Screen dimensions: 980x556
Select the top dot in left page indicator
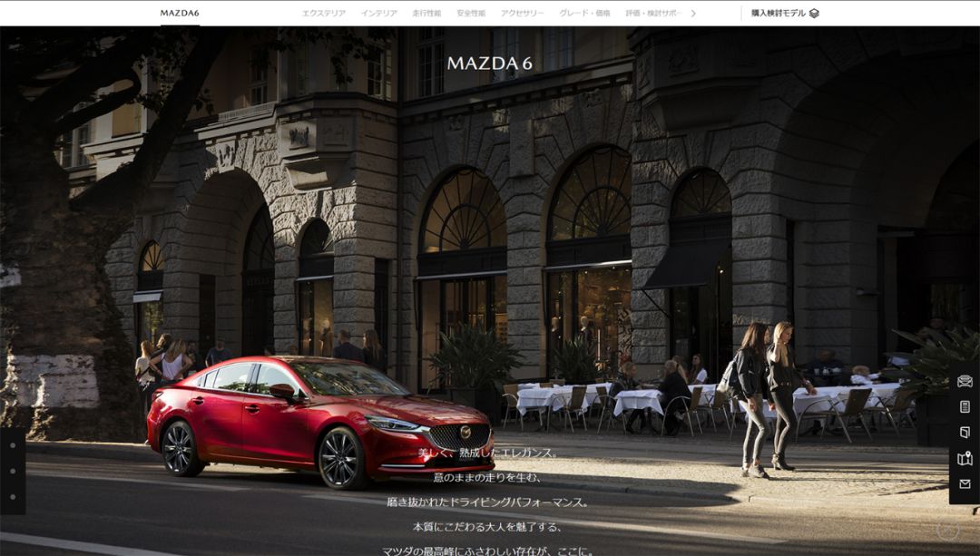coord(13,444)
